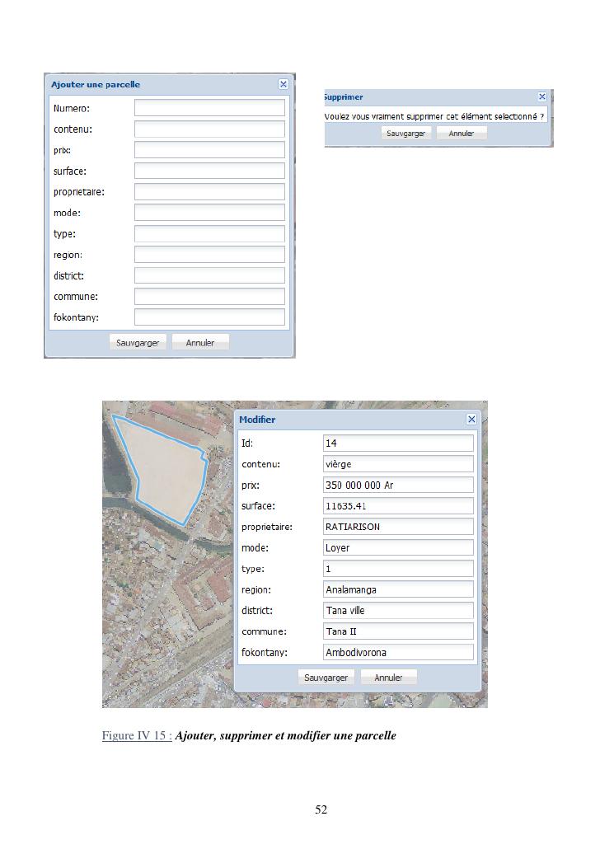This screenshot has width=614, height=868.
Task: Select the surface field with 11635.41
Action: [x=398, y=506]
